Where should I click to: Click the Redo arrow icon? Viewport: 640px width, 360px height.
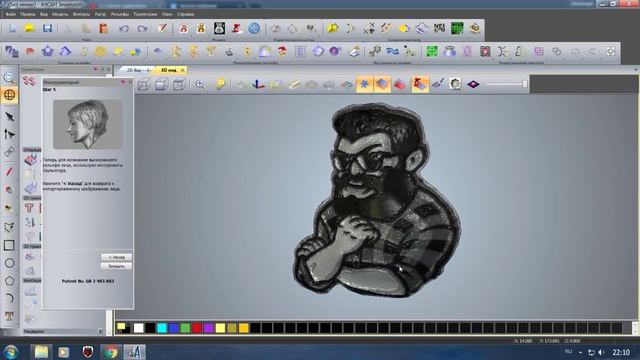pos(142,29)
